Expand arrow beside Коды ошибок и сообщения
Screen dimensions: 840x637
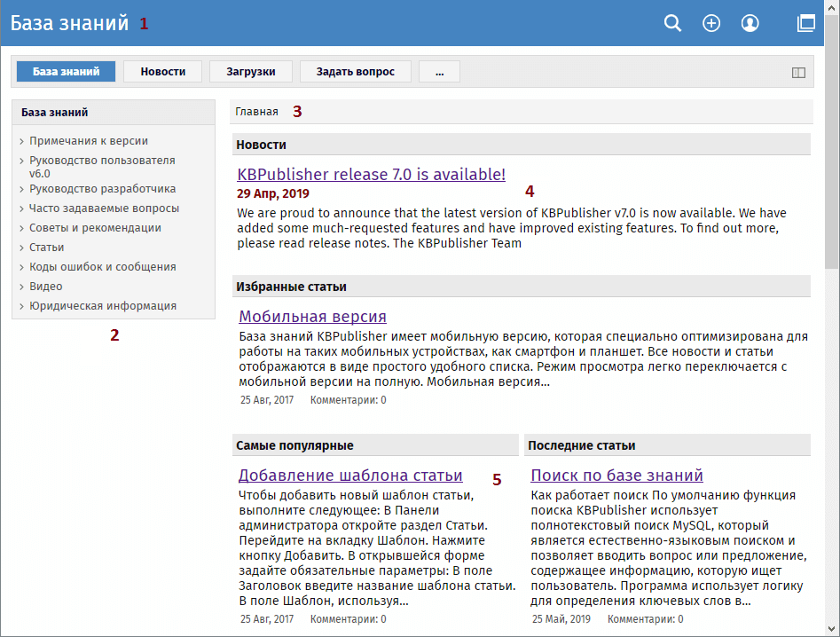(22, 267)
